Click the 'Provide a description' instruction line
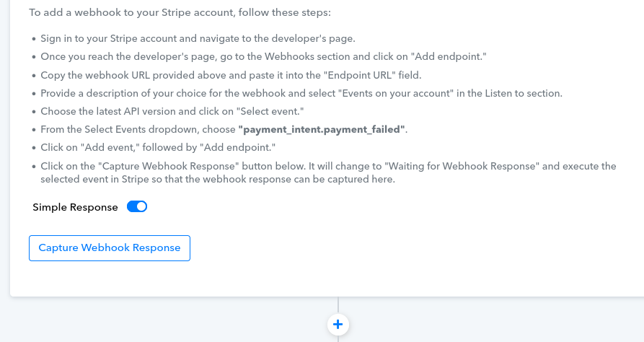This screenshot has height=342, width=644. tap(301, 93)
